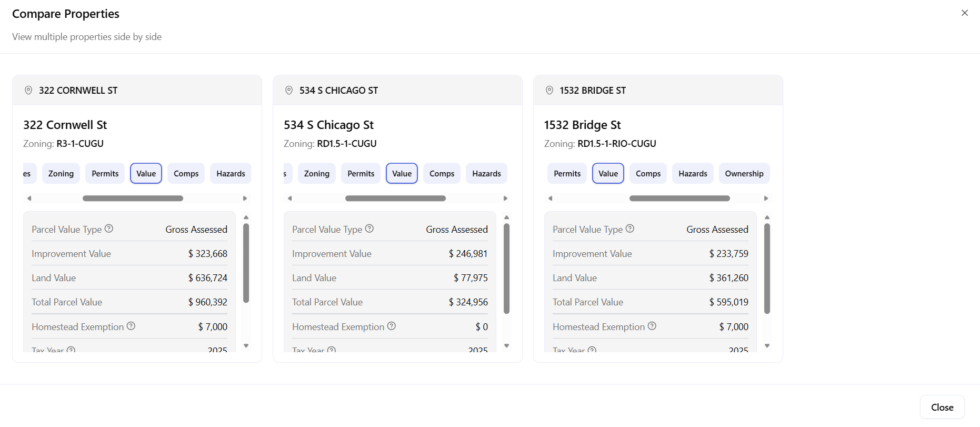980x427 pixels.
Task: Open Hazards tab for 322 Cornwell St
Action: [x=231, y=173]
